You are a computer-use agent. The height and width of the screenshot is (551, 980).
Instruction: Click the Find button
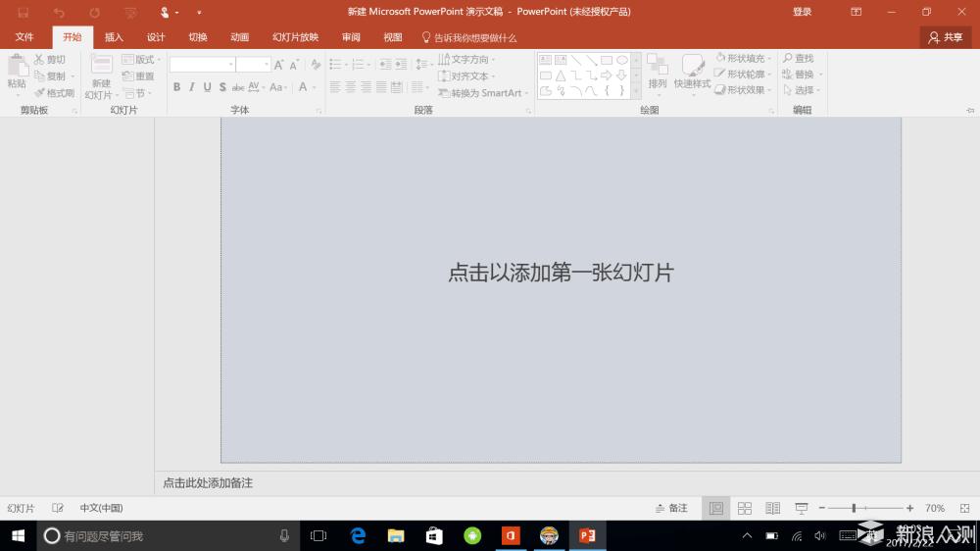[799, 58]
